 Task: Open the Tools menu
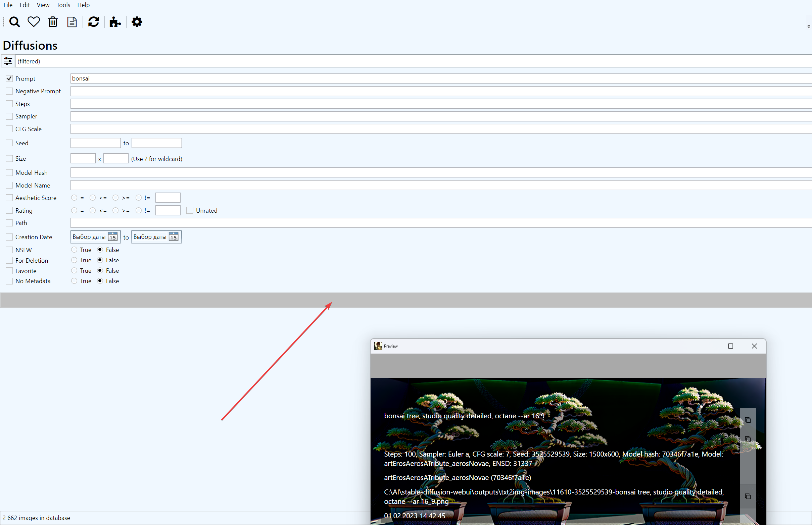coord(63,5)
